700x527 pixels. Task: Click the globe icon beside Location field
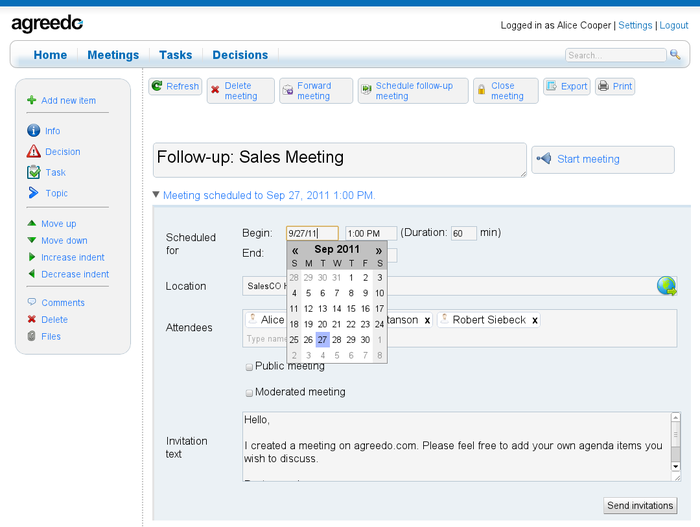coord(666,286)
